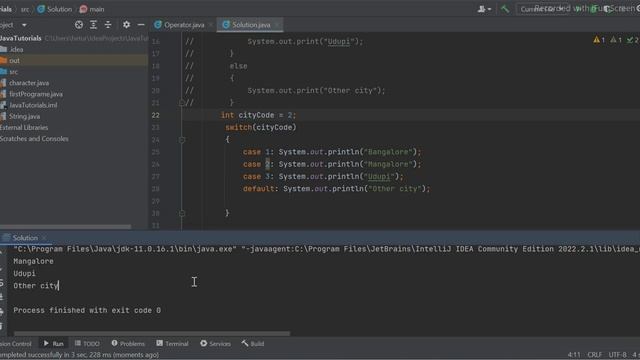Screen dimensions: 640x360
Task: Click the clear-all trash icon in Run toolbar
Action: pyautogui.click(x=2, y=326)
